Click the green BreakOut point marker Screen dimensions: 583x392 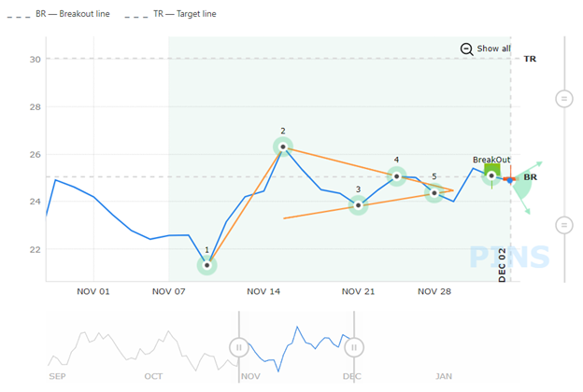[x=492, y=175]
